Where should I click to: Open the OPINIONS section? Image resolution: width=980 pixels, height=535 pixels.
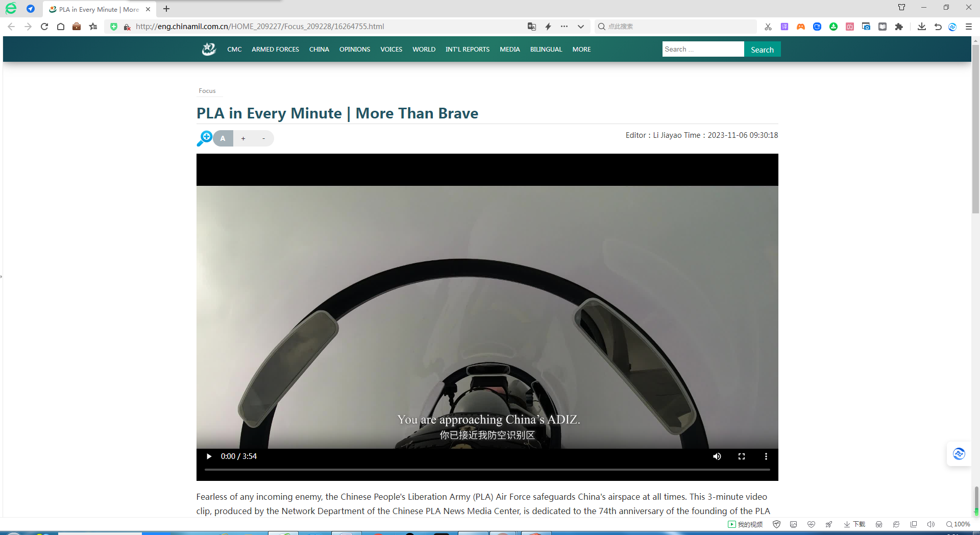click(x=355, y=50)
